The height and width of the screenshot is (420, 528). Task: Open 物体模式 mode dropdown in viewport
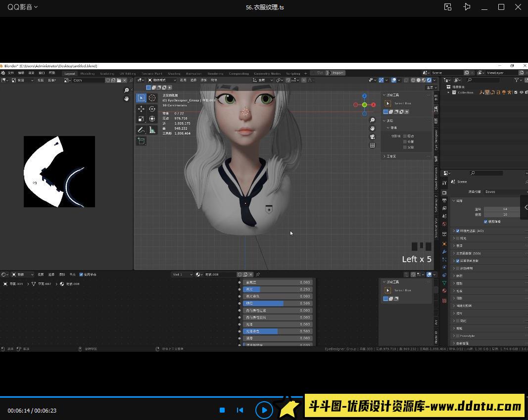(x=162, y=80)
